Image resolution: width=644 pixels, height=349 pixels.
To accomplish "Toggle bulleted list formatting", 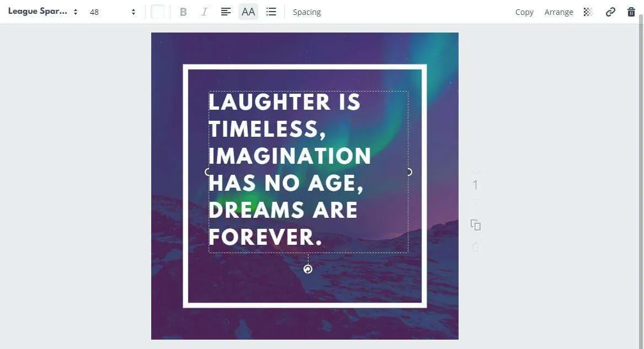I will pyautogui.click(x=271, y=12).
